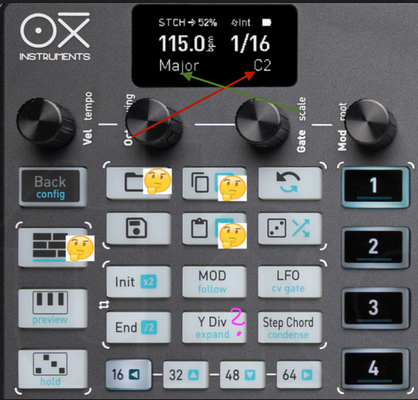Screen dimensions: 418x400
Task: Click the piano keys preview button
Action: pyautogui.click(x=53, y=308)
